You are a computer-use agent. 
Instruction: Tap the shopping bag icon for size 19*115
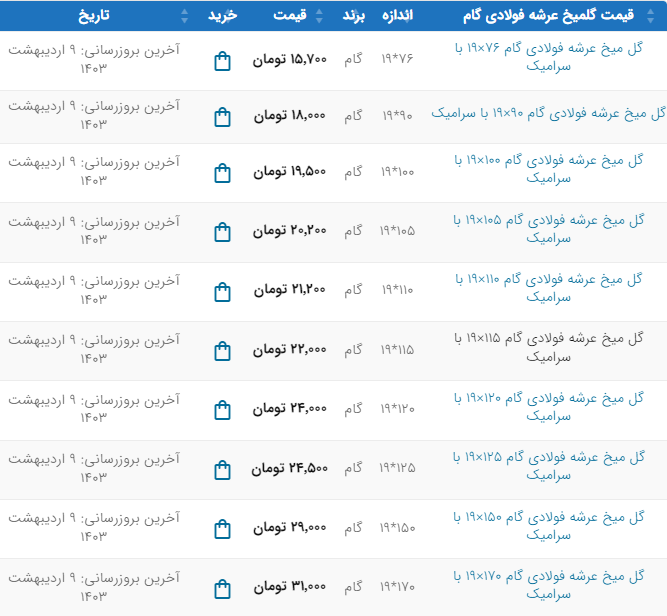(222, 350)
